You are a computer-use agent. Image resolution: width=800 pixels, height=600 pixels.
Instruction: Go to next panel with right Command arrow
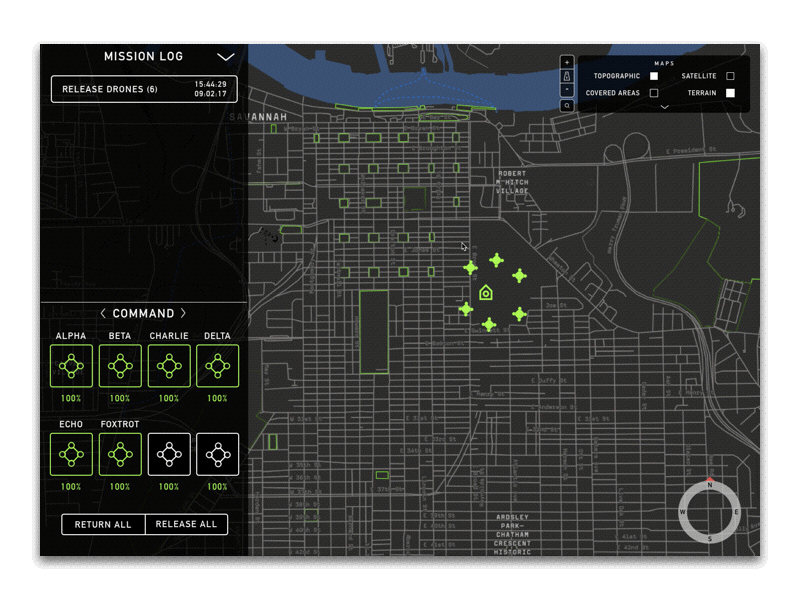[x=183, y=313]
